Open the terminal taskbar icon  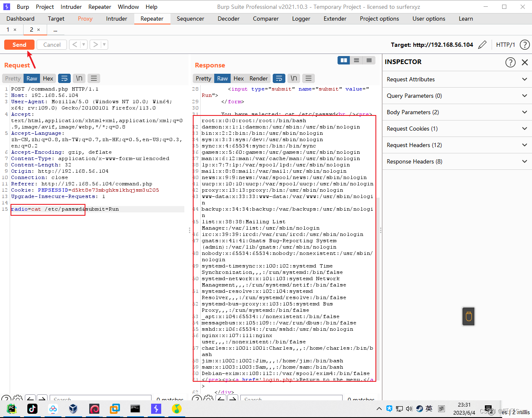135,409
